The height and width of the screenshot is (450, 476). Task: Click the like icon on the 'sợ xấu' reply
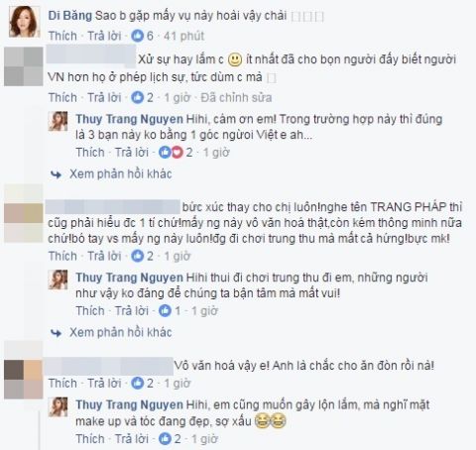click(165, 439)
